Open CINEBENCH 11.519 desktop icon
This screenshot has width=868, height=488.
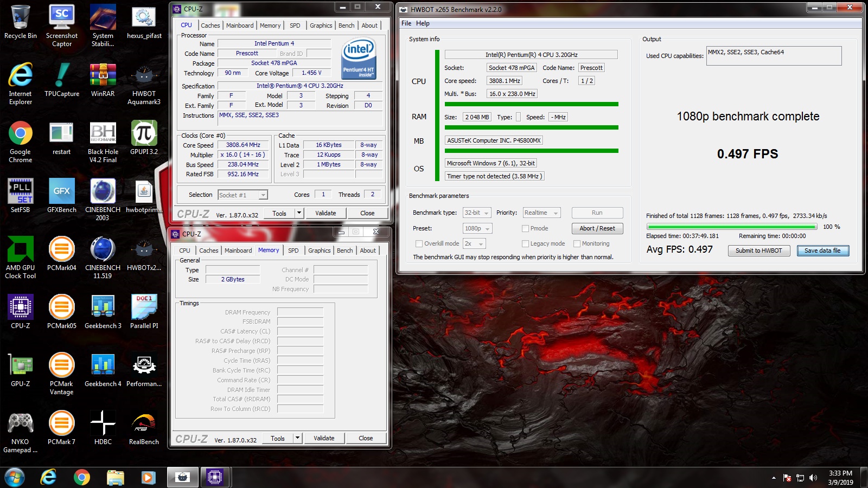(103, 258)
